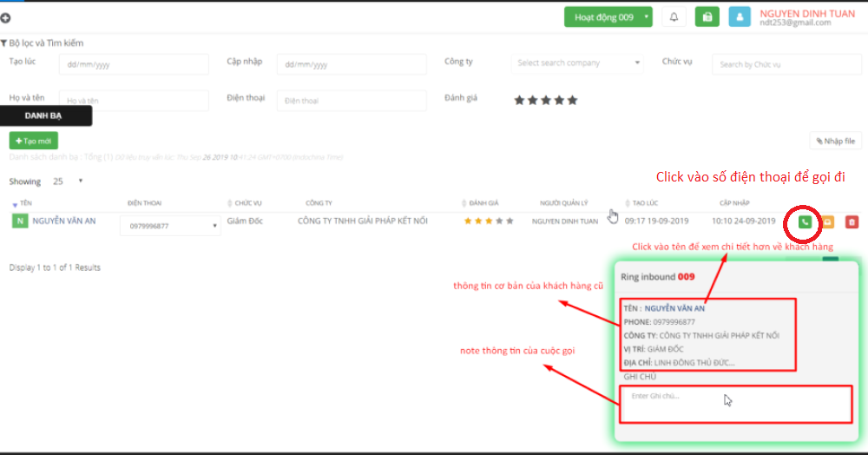Open the 0979996877 phone number dropdown
The height and width of the screenshot is (455, 868).
point(170,226)
